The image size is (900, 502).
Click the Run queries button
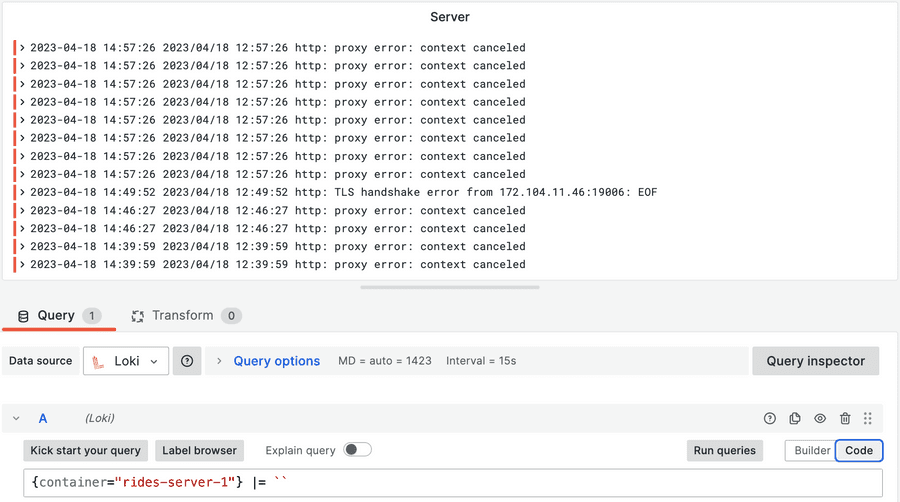tap(724, 451)
